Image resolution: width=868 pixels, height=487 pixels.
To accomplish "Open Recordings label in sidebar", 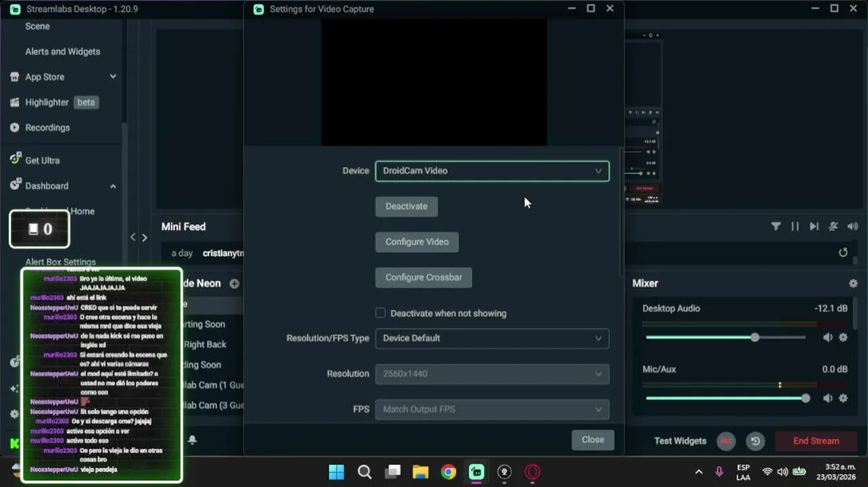I will click(x=47, y=127).
